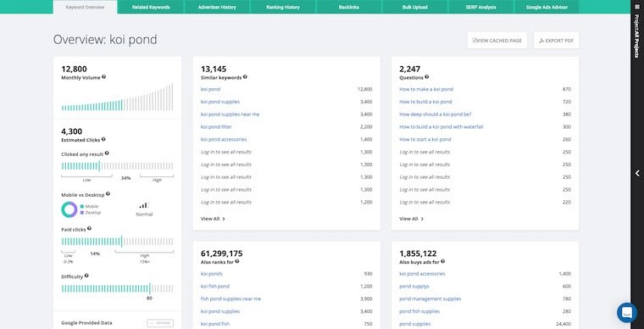Expand the Google Provided Data section
This screenshot has height=329, width=644.
[160, 323]
